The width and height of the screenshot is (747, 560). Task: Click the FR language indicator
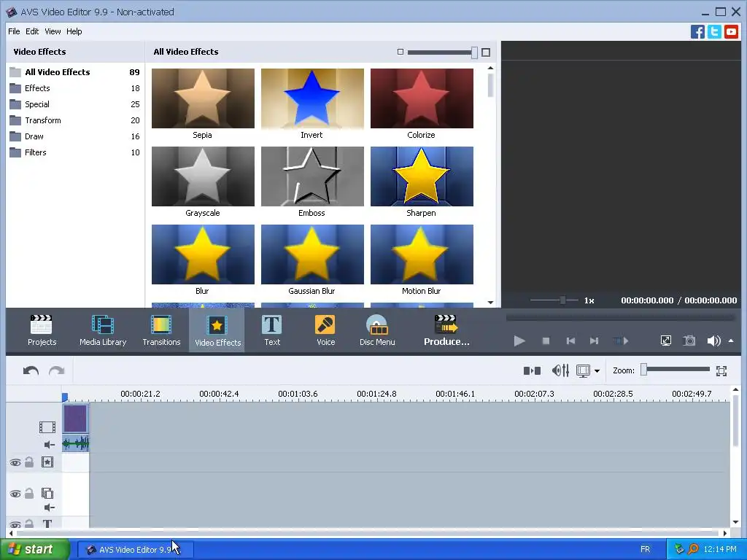click(x=645, y=550)
